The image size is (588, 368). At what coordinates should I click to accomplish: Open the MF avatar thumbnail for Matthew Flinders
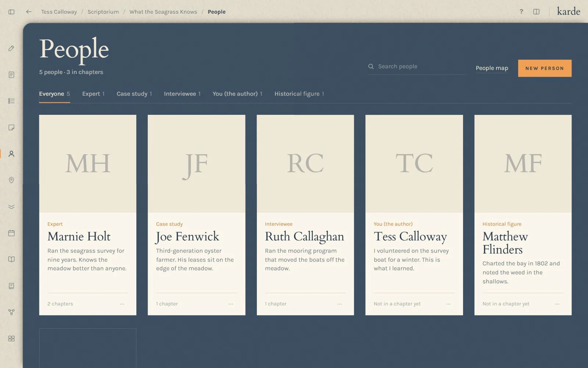pos(523,164)
